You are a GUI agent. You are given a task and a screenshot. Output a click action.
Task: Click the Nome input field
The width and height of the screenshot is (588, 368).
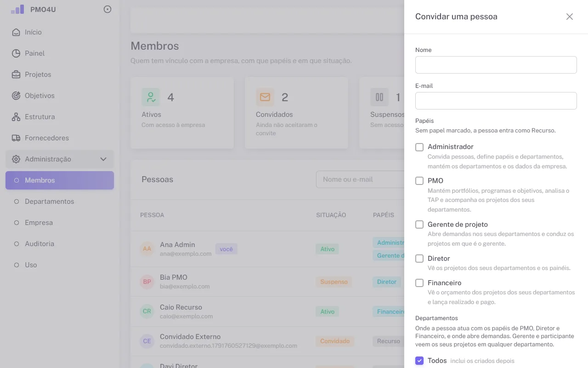[x=496, y=65]
